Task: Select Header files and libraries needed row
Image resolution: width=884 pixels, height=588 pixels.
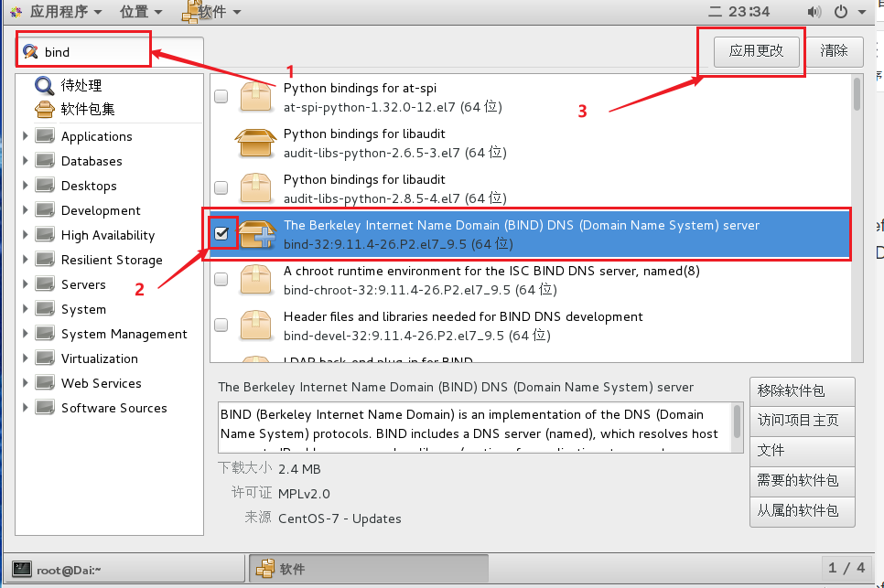Action: pos(531,325)
